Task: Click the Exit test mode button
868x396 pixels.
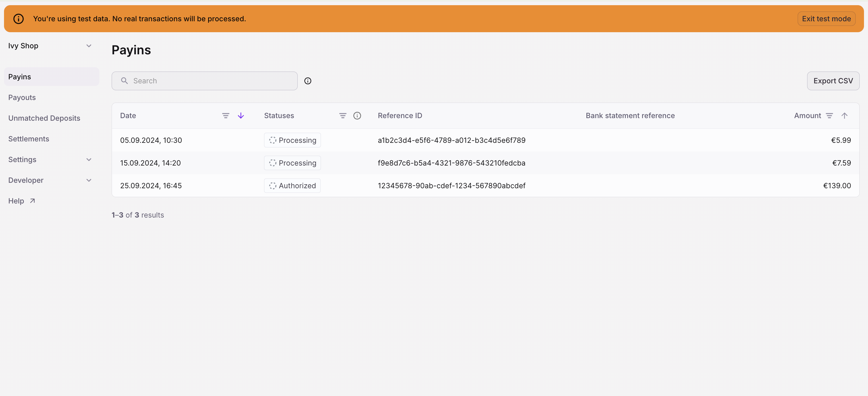Action: (826, 19)
